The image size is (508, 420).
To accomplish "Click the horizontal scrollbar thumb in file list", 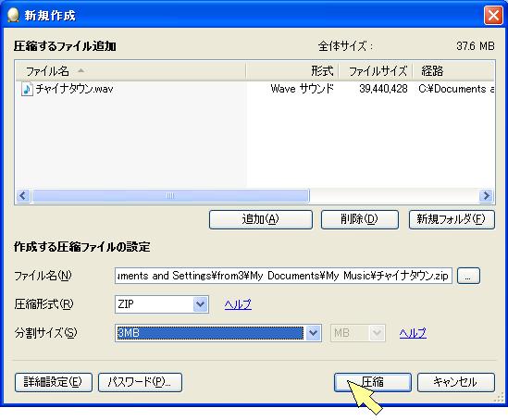I will [170, 195].
